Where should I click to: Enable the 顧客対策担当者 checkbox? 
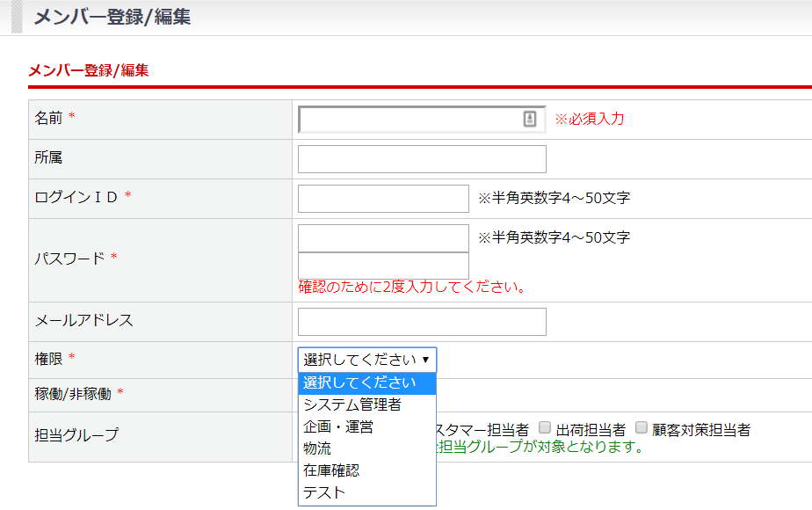tap(642, 428)
